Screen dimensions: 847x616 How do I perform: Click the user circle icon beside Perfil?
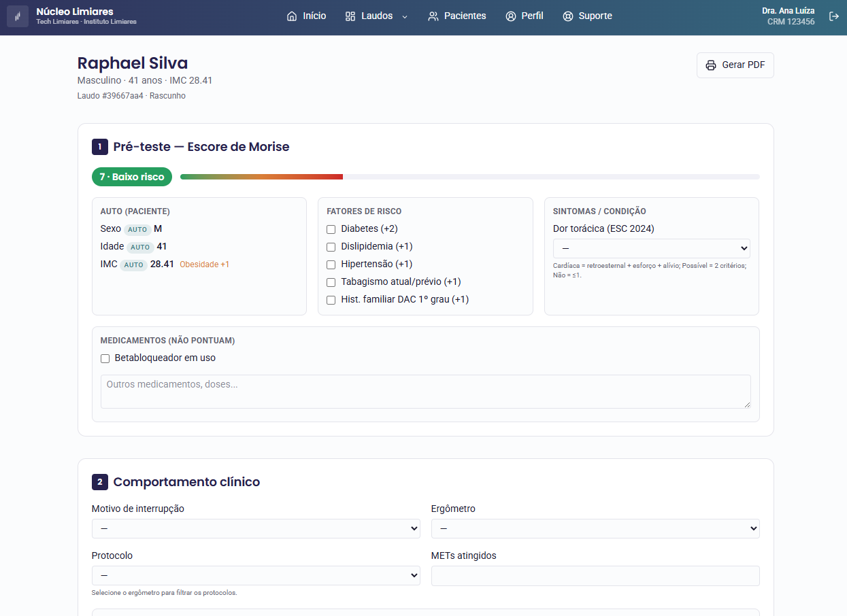pos(511,16)
